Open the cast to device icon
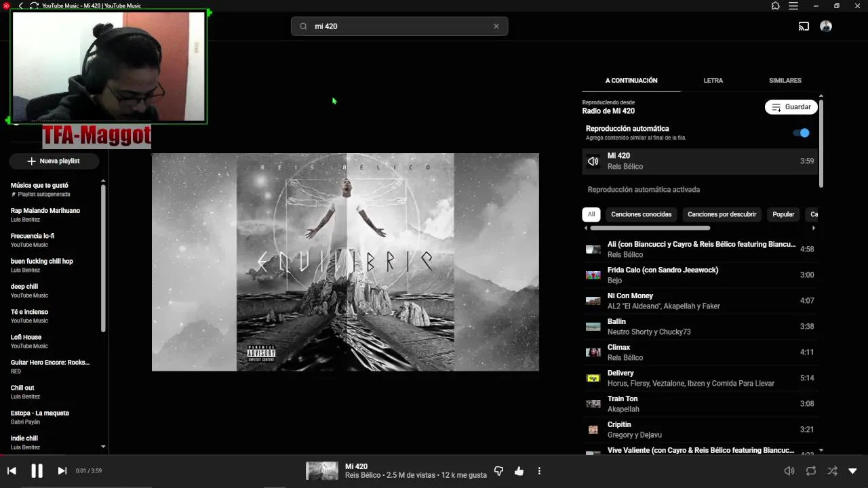Image resolution: width=868 pixels, height=488 pixels. pyautogui.click(x=804, y=26)
